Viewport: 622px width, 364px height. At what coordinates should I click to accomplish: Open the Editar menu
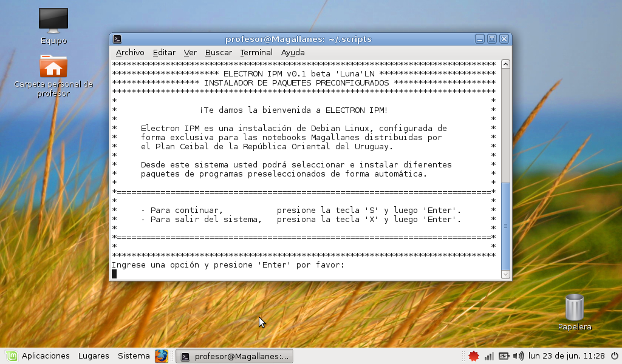coord(164,53)
